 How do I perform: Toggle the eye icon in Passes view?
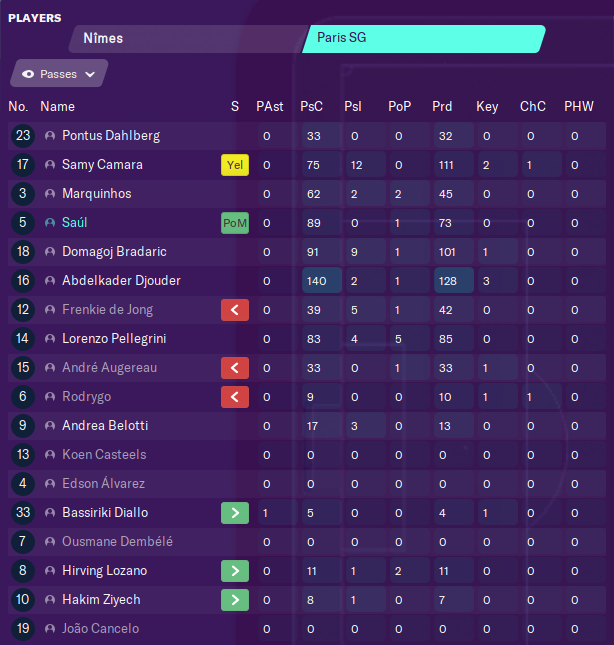(x=28, y=74)
